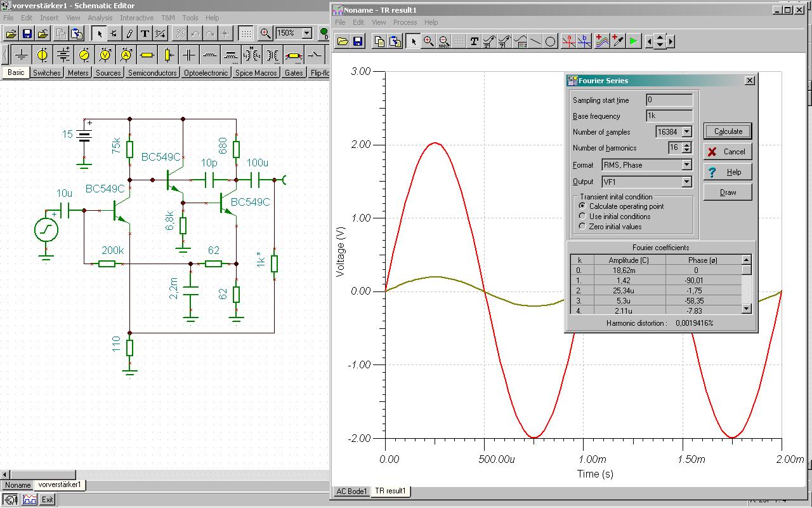Image resolution: width=812 pixels, height=508 pixels.
Task: Click the schematic horizontal scrollbar thumb
Action: tap(43, 475)
